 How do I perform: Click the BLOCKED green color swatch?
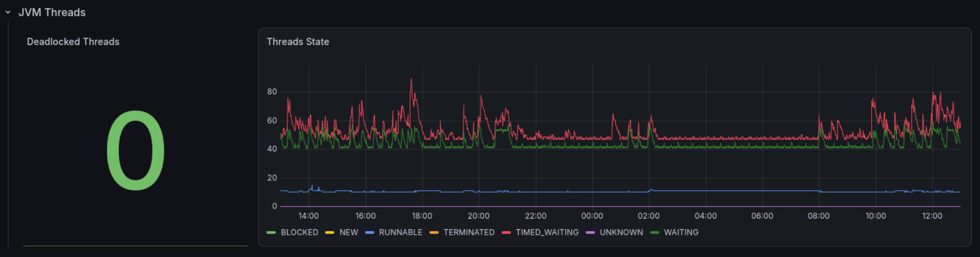(271, 232)
